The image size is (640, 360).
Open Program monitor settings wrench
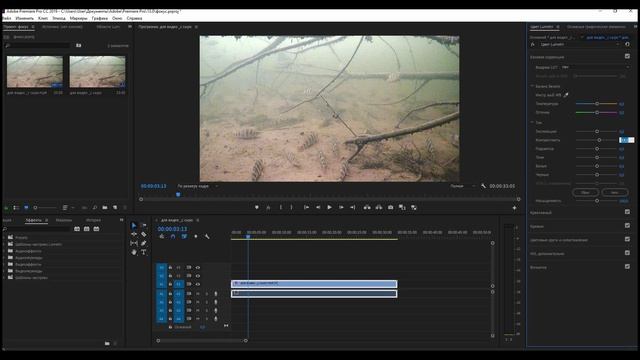[483, 186]
